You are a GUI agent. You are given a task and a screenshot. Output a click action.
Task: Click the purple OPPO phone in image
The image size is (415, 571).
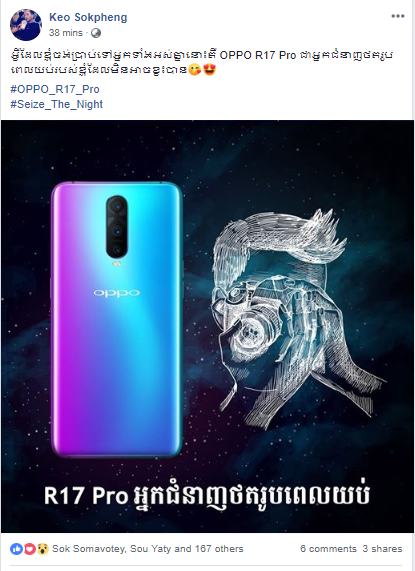point(116,319)
